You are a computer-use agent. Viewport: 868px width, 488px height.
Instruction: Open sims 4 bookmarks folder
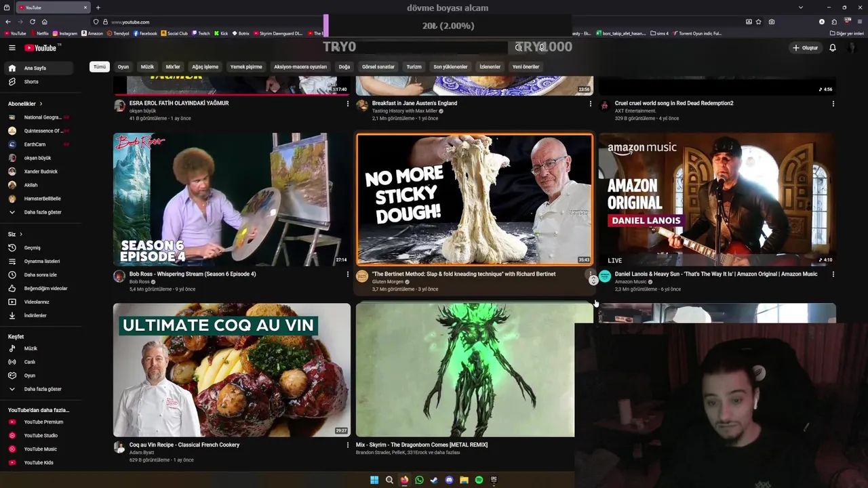point(660,33)
